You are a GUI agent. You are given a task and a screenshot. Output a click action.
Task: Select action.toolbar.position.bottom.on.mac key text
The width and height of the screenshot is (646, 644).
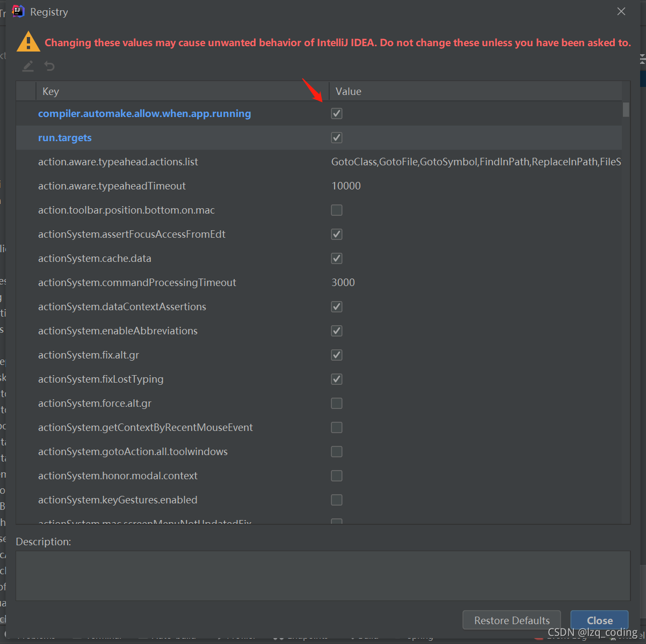[126, 210]
